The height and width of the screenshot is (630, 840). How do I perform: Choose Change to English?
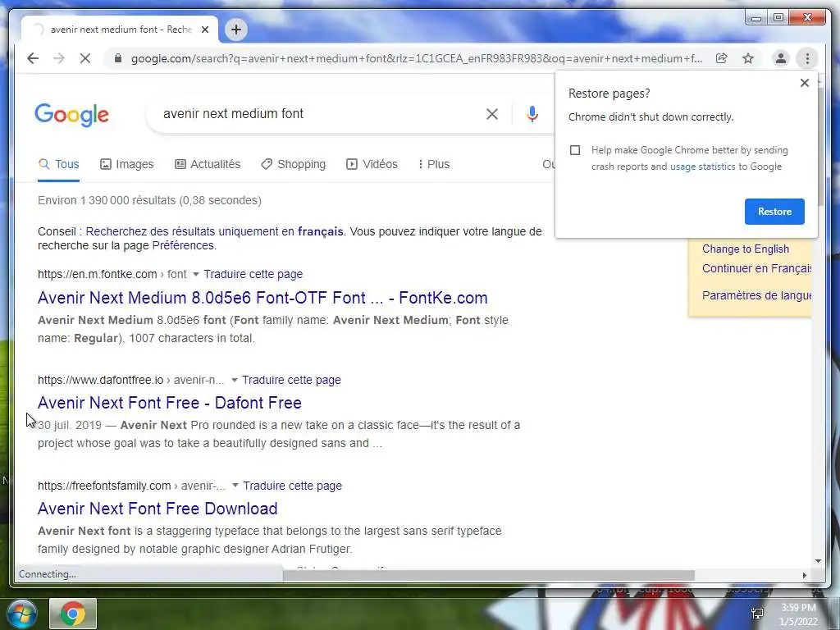tap(745, 249)
